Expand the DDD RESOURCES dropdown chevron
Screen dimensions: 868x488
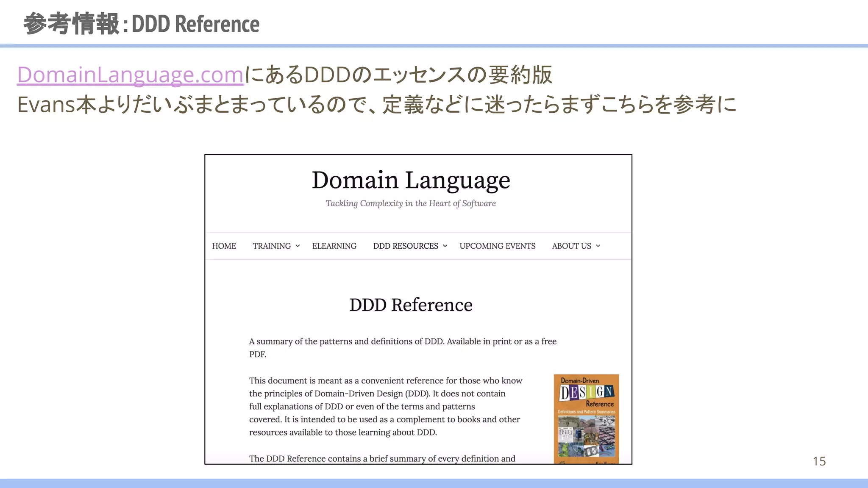pos(445,246)
